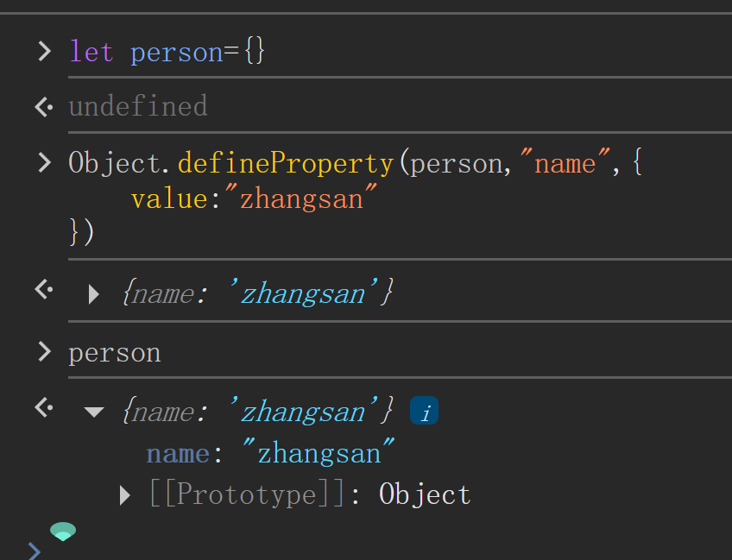
Task: Click the standalone 'person' command text
Action: (115, 353)
